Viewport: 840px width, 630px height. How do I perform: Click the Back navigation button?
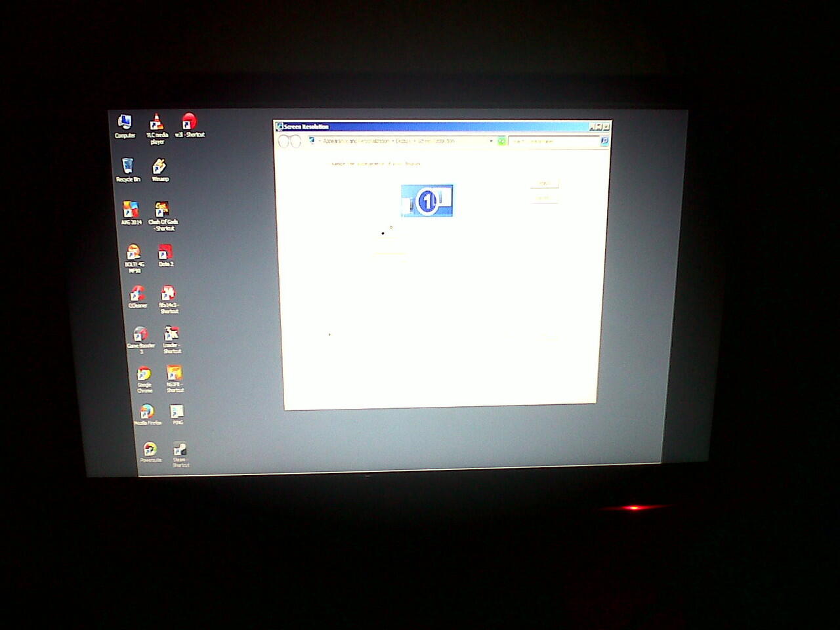pos(283,141)
